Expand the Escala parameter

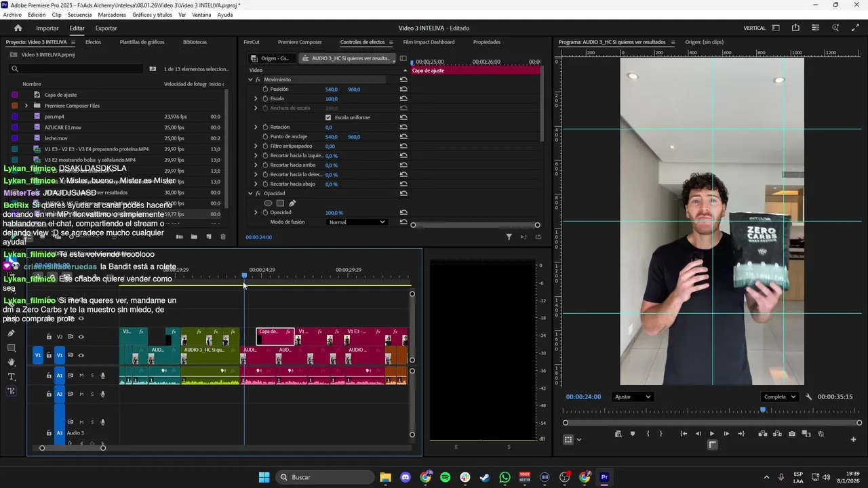coord(256,98)
